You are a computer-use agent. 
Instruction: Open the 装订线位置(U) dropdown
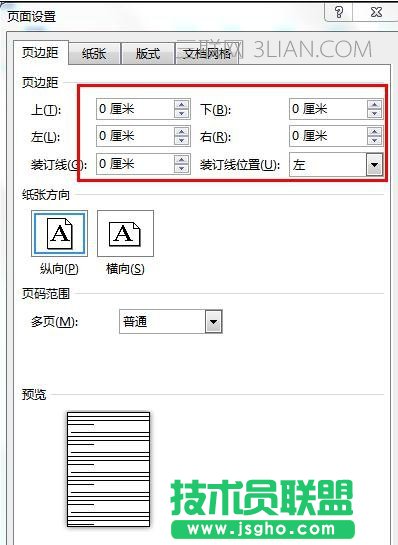[374, 164]
